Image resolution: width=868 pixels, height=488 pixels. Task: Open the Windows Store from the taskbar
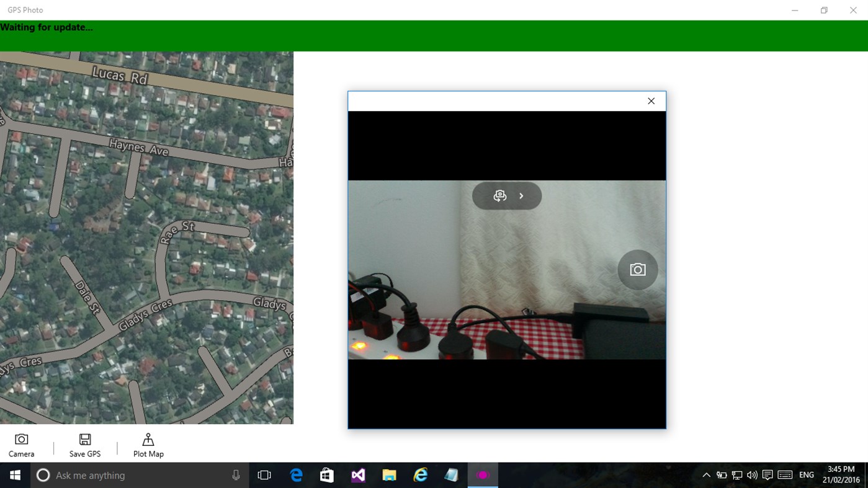[327, 475]
